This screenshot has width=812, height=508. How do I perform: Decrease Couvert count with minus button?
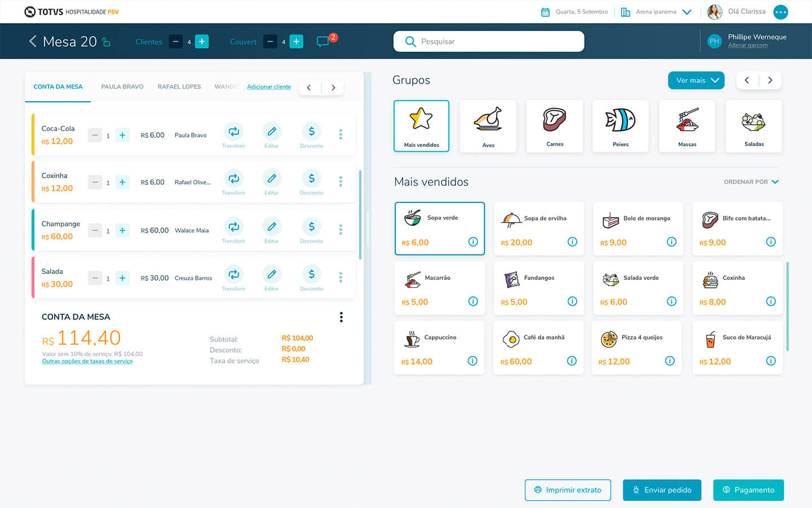tap(270, 41)
